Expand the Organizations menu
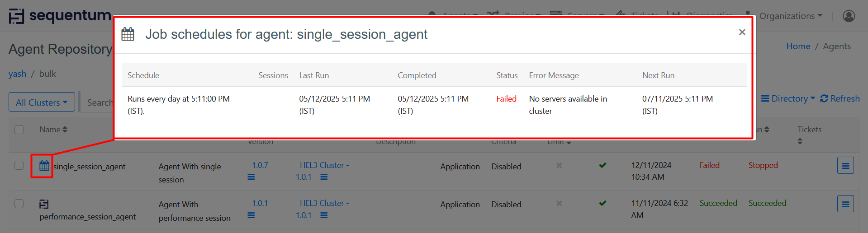 click(791, 16)
